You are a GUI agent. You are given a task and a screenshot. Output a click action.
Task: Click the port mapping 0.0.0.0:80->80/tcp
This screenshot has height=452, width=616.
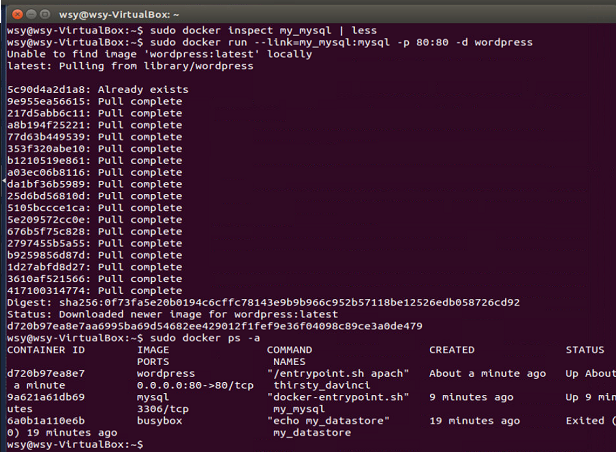tap(195, 385)
